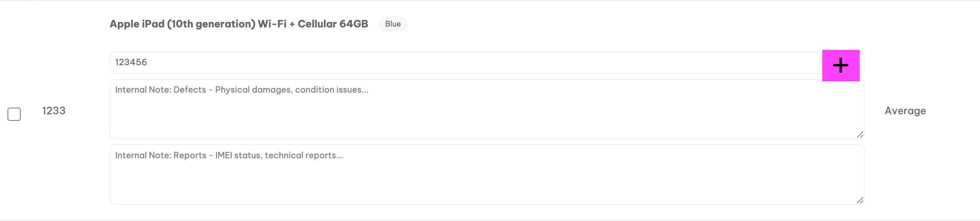The image size is (980, 221).
Task: Click the Blue variant tag
Action: [x=393, y=24]
